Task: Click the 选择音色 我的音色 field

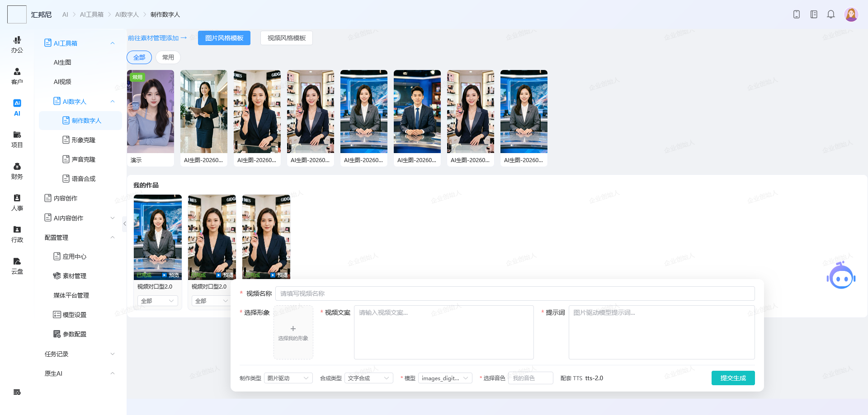Action: coord(531,378)
